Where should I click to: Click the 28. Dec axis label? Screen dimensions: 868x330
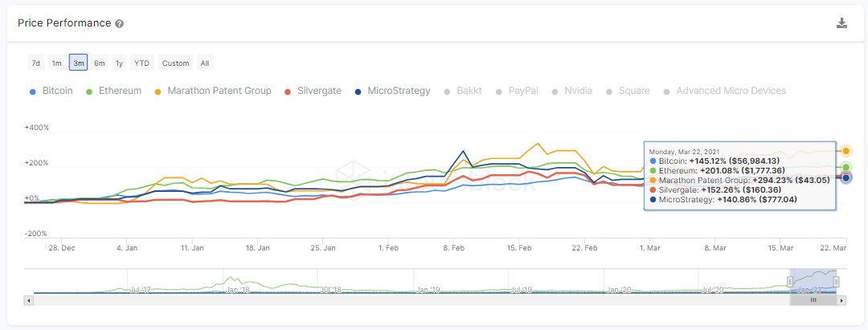click(61, 248)
